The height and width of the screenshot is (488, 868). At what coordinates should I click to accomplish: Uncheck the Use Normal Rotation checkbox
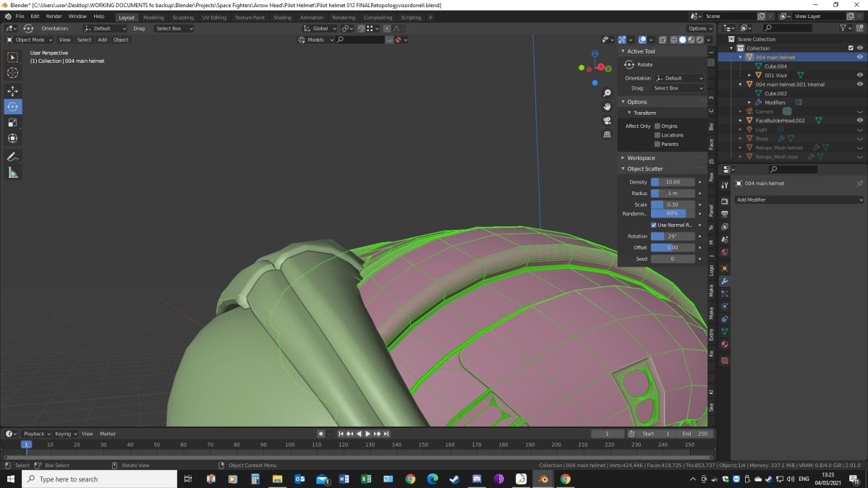click(x=654, y=225)
